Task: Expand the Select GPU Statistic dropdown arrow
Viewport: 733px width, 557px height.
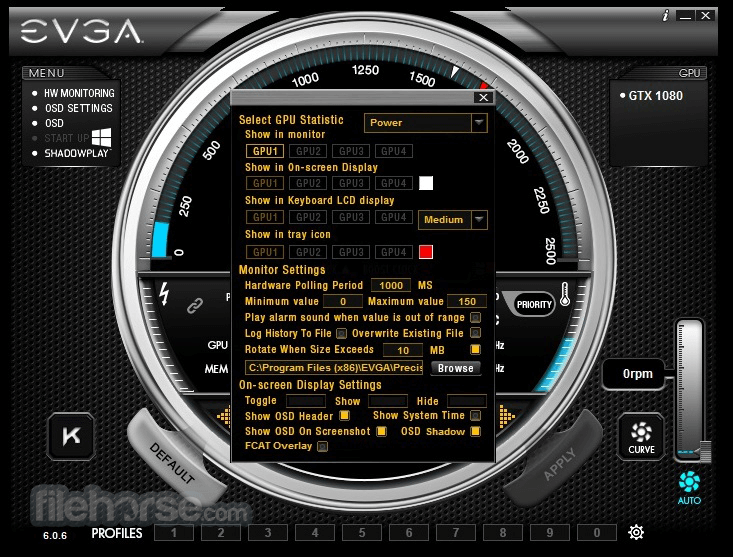Action: (x=479, y=122)
